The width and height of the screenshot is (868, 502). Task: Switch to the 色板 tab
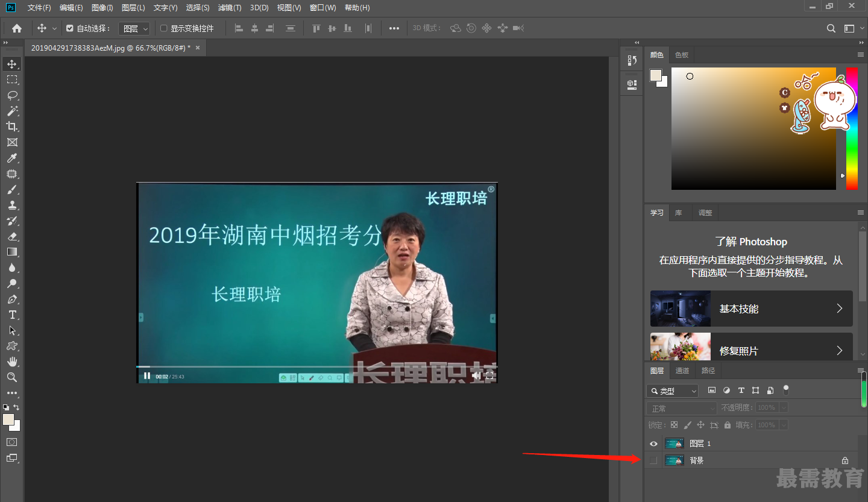[x=682, y=55]
